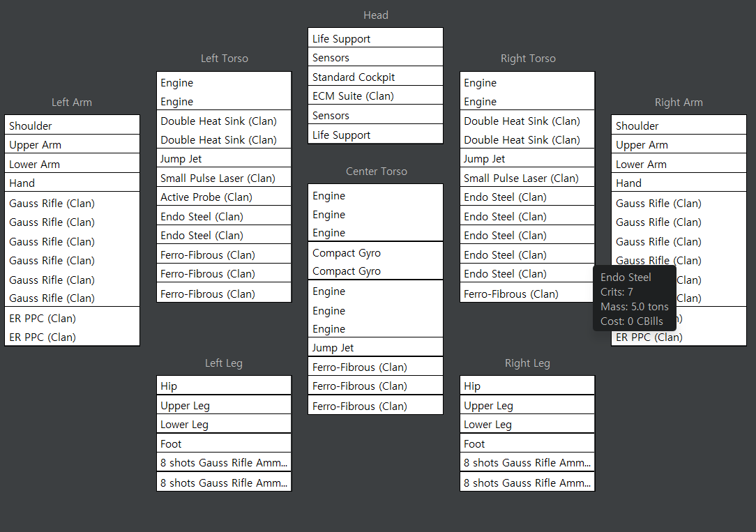Select ER PPC (Clan) in Left Arm
The height and width of the screenshot is (532, 756).
click(72, 327)
